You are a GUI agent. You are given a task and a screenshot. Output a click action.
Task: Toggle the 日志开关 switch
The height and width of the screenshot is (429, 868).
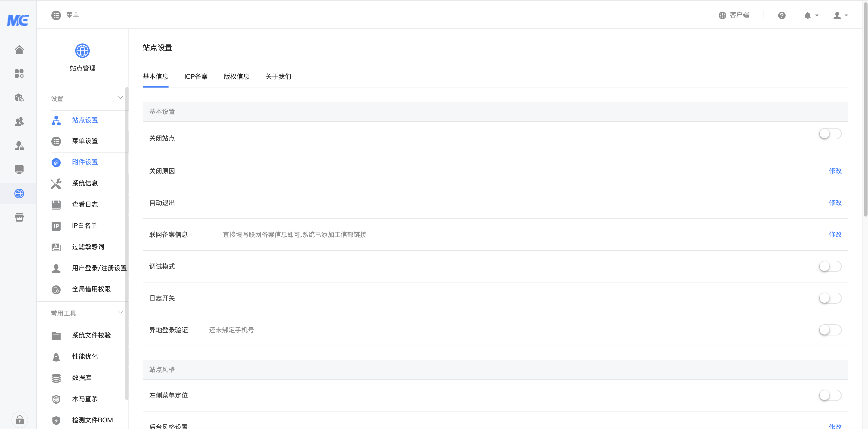point(830,298)
